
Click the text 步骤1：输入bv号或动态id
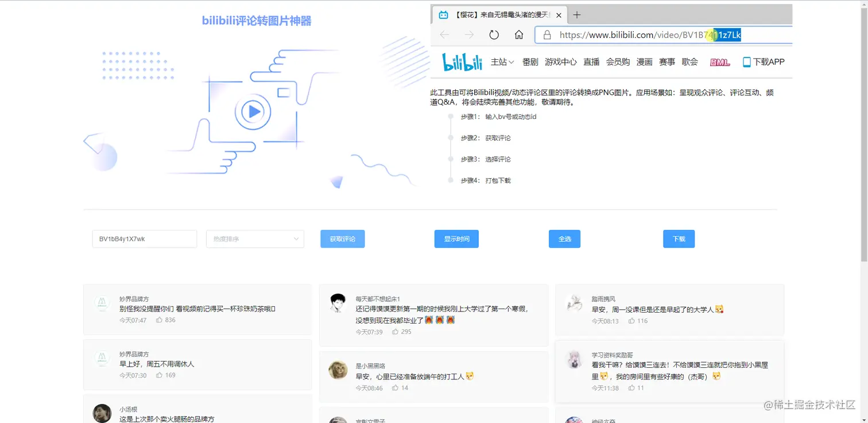(498, 117)
